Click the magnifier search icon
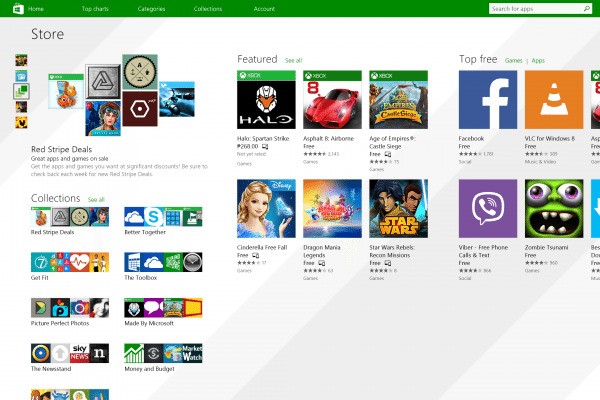 click(587, 8)
